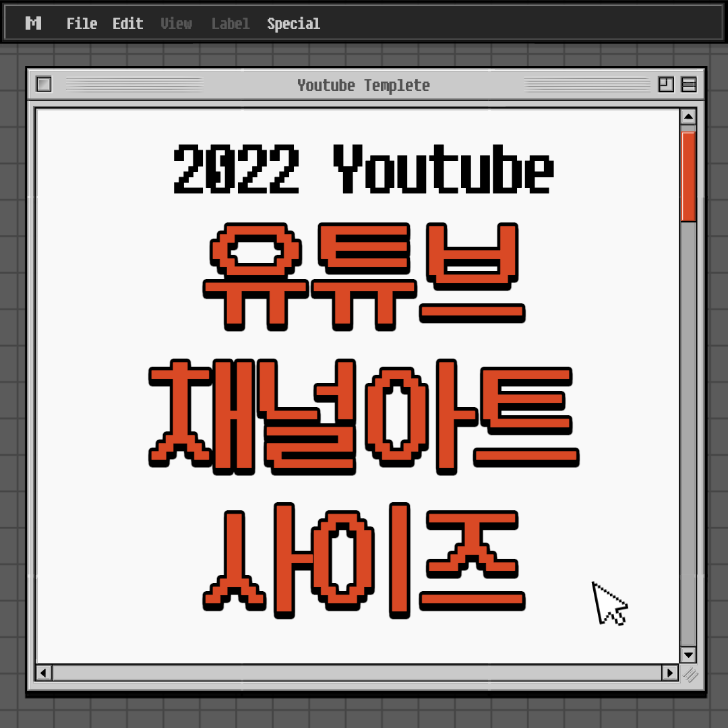The image size is (728, 728).
Task: Open the File menu
Action: pyautogui.click(x=82, y=23)
